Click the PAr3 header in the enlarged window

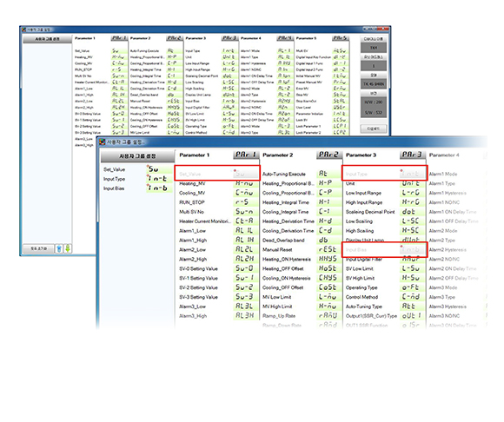413,155
